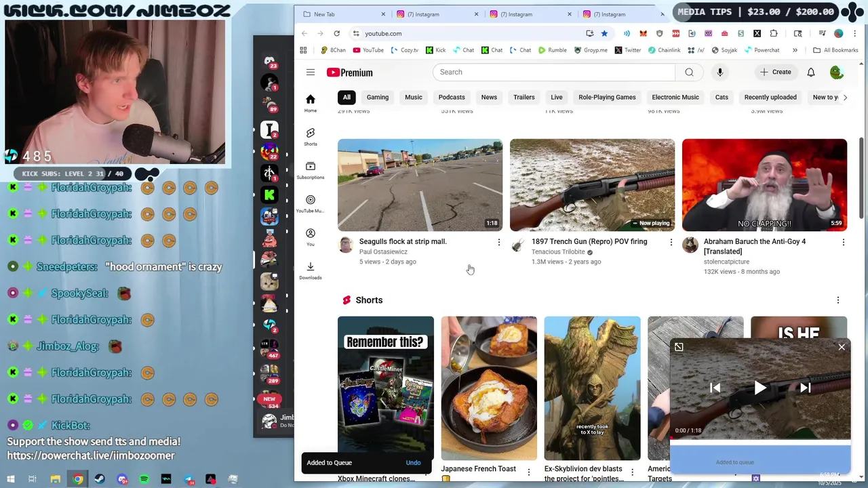Open Home in the YouTube sidebar
Screen dimensions: 868x488
coord(311,103)
